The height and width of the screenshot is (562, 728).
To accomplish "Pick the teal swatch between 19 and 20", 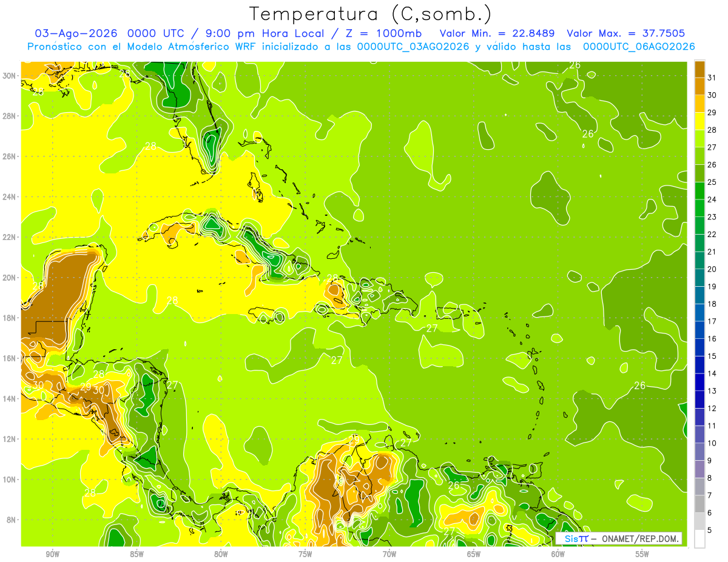I will (699, 278).
